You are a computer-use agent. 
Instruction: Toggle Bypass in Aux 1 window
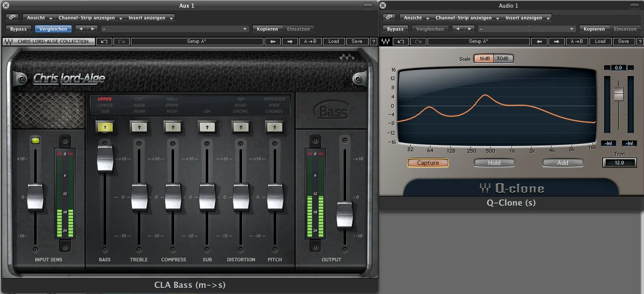(x=18, y=29)
